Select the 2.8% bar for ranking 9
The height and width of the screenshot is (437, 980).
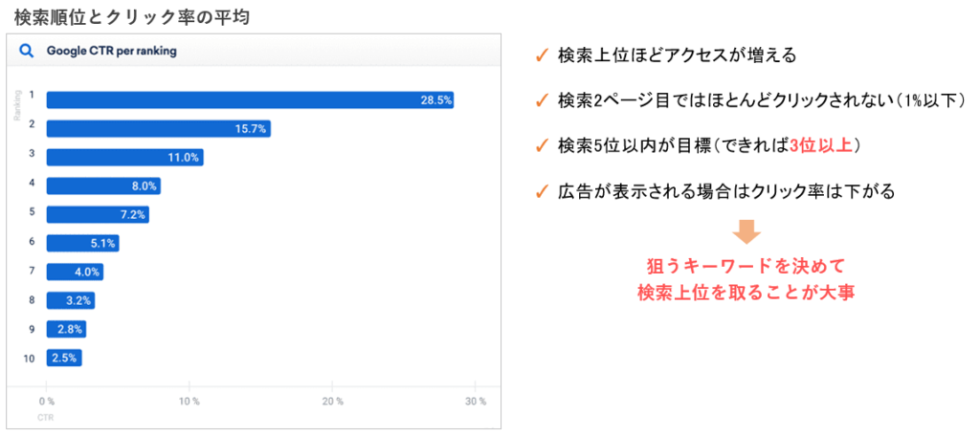coord(66,329)
